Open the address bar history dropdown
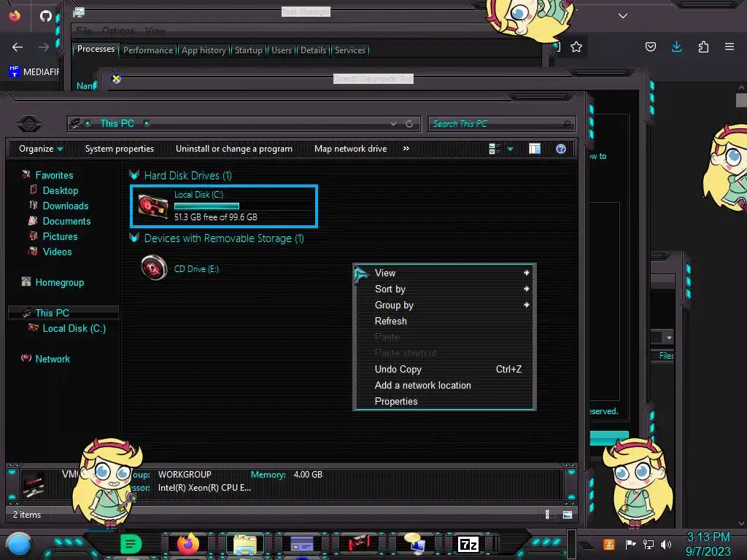The height and width of the screenshot is (560, 747). 393,124
